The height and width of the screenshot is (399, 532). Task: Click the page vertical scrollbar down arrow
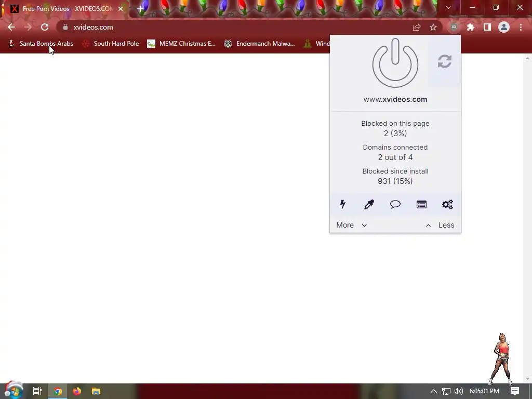coord(527,379)
